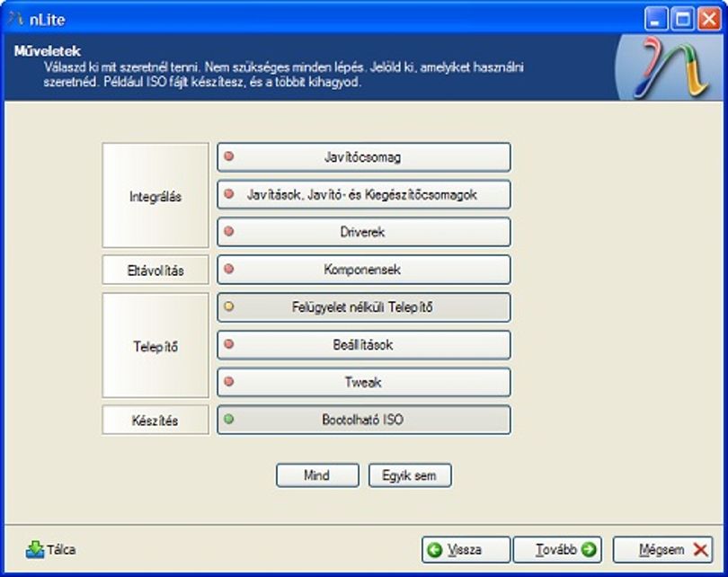Click the red X icon on Mégsem
The width and height of the screenshot is (728, 577).
[x=701, y=550]
